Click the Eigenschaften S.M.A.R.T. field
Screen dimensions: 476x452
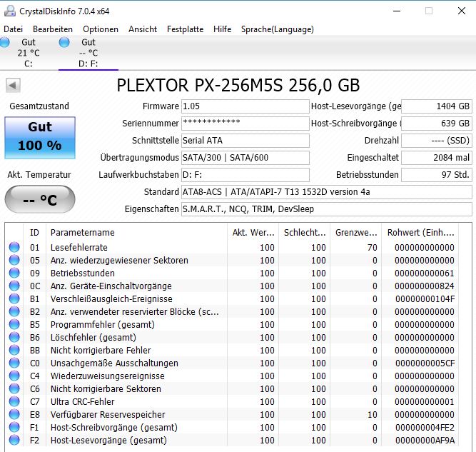[327, 209]
